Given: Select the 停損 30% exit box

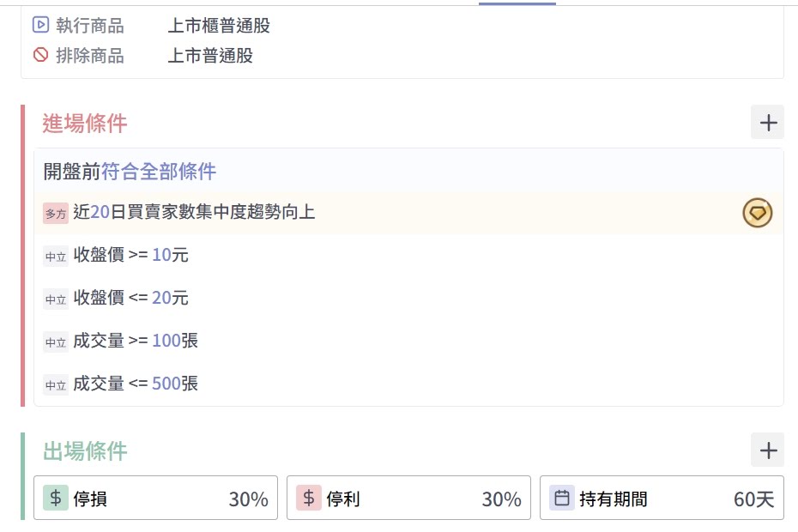Looking at the screenshot, I should pyautogui.click(x=155, y=498).
